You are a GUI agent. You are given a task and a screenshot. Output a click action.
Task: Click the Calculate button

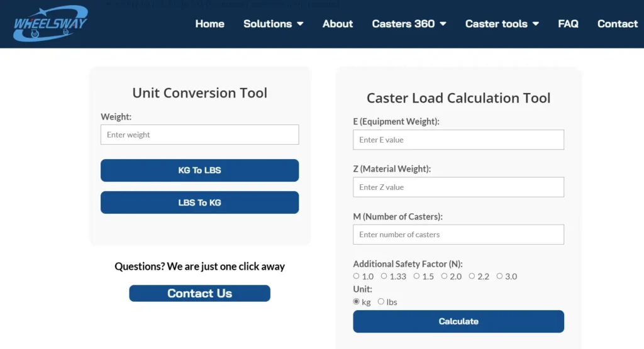pos(458,321)
